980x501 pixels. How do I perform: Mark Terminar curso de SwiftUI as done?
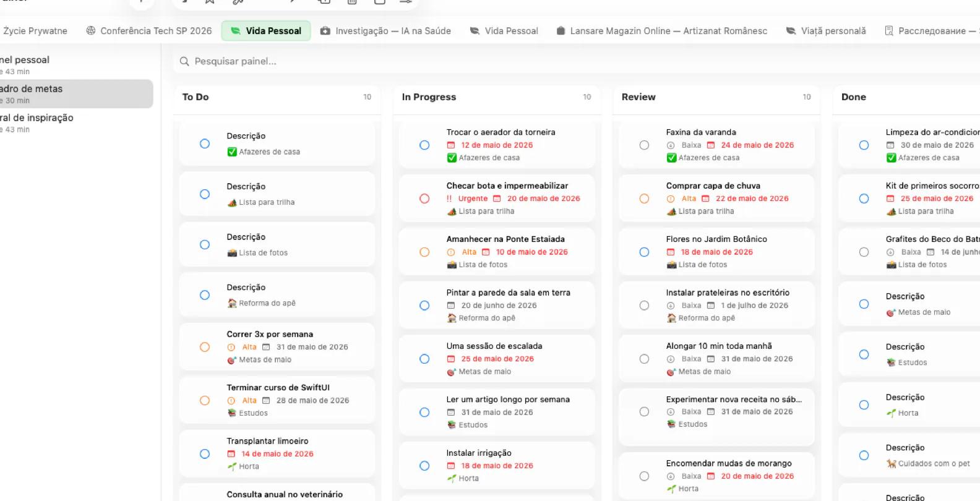205,401
